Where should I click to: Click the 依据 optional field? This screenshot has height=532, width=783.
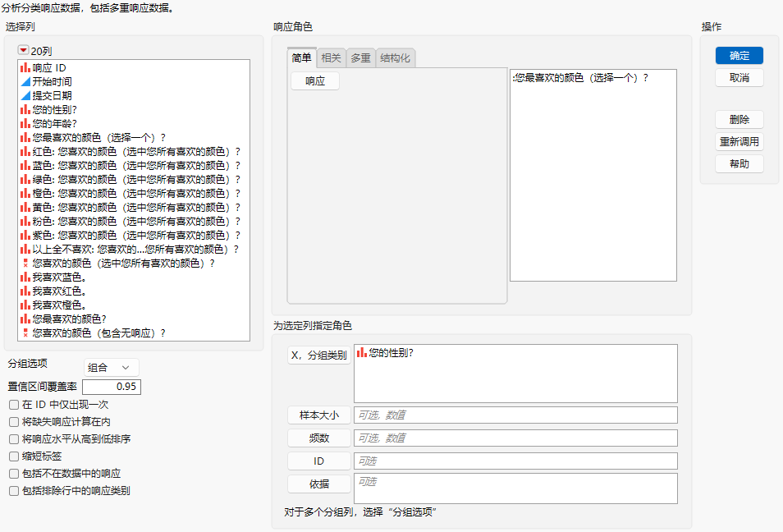coord(515,488)
